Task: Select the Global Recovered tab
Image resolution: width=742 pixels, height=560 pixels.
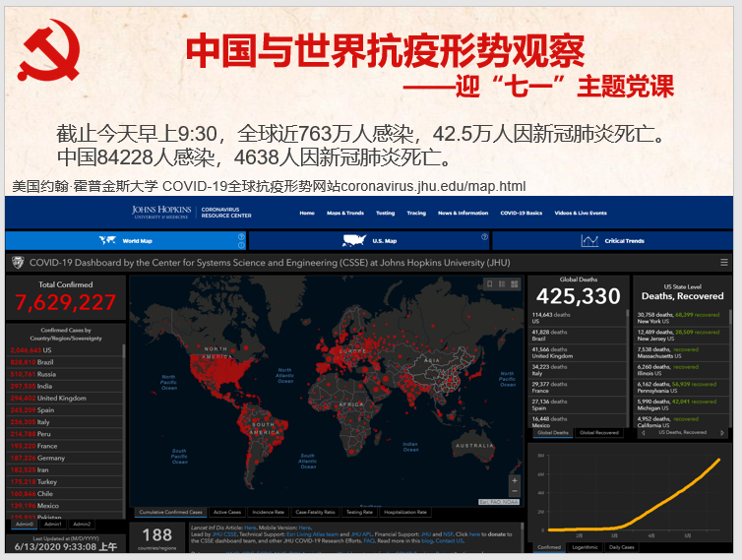Action: pos(598,432)
